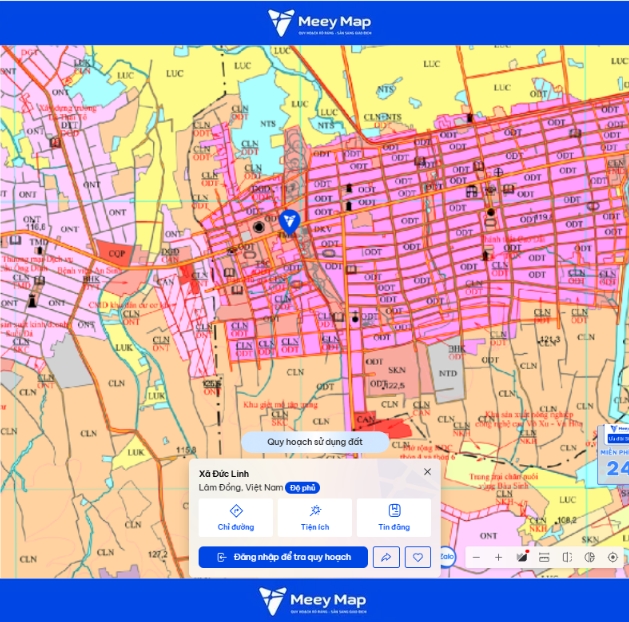Click the Meey Map logo in footer
The height and width of the screenshot is (622, 629).
click(313, 601)
